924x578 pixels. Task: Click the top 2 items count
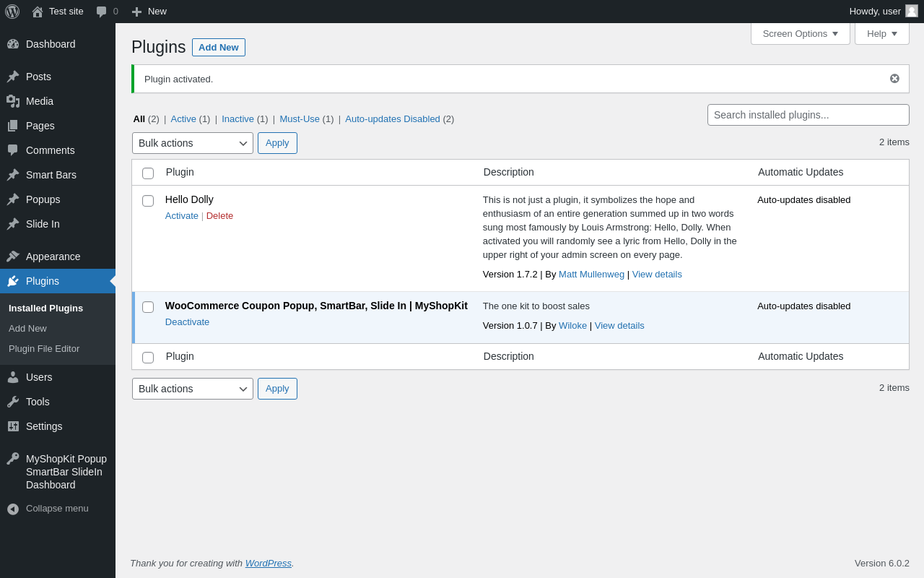pyautogui.click(x=894, y=142)
